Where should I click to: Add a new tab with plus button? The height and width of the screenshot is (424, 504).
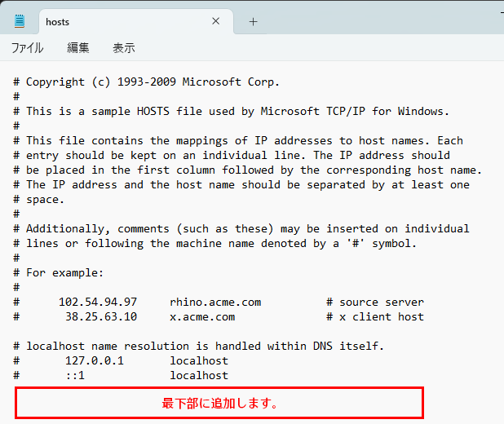click(253, 22)
